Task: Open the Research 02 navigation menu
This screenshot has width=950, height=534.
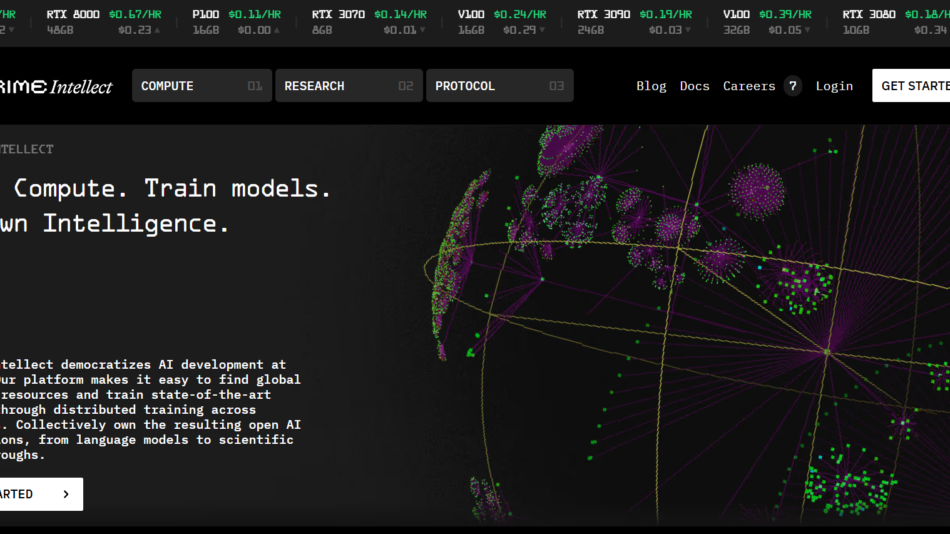Action: (x=348, y=86)
